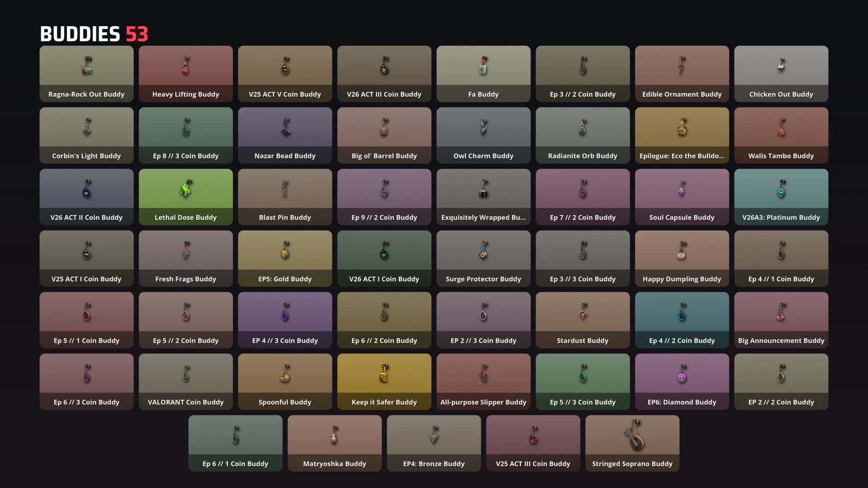Open the Epilogue: Eco the Bulldog buddy

coord(682,135)
